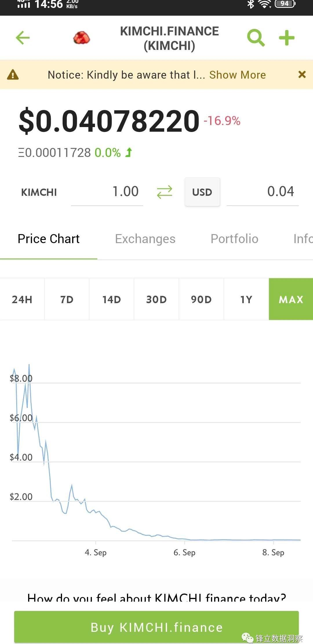313x644 pixels.
Task: Select the MAX chart range
Action: coord(291,299)
